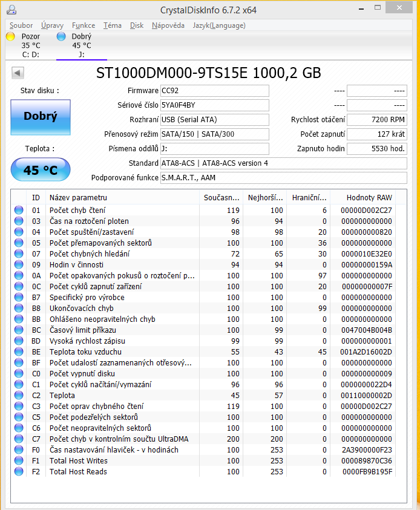Image resolution: width=420 pixels, height=510 pixels.
Task: Click the Nejhorší... column header
Action: (265, 197)
